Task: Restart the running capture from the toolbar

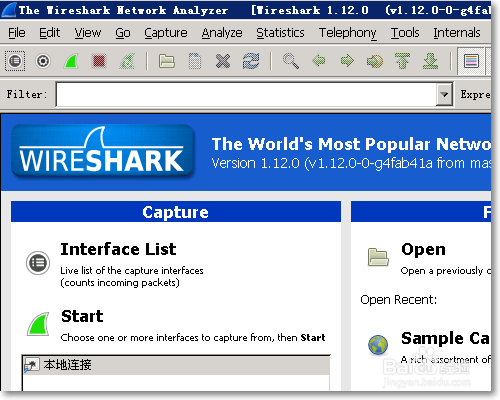Action: pos(127,61)
